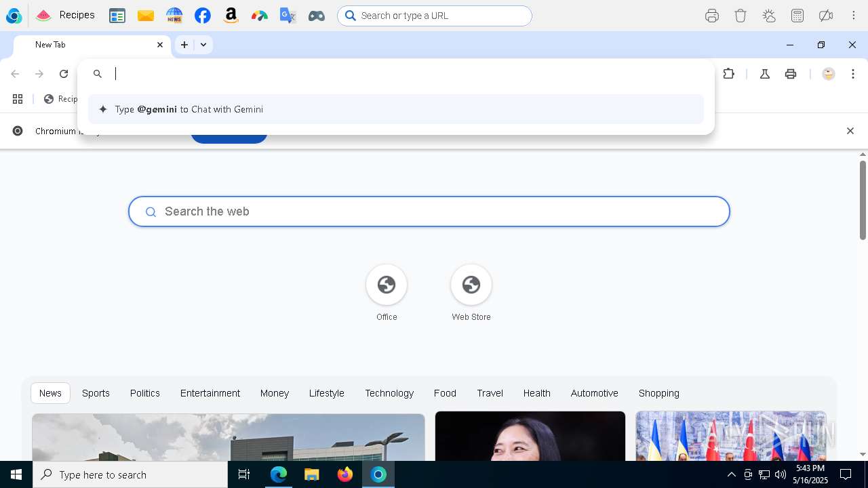Open the Chromium three-dot menu
This screenshot has height=488, width=868.
(x=853, y=74)
